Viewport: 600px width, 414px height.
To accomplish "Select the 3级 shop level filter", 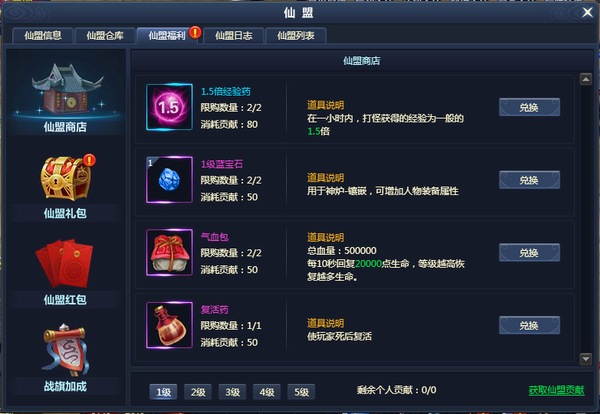I will (232, 392).
